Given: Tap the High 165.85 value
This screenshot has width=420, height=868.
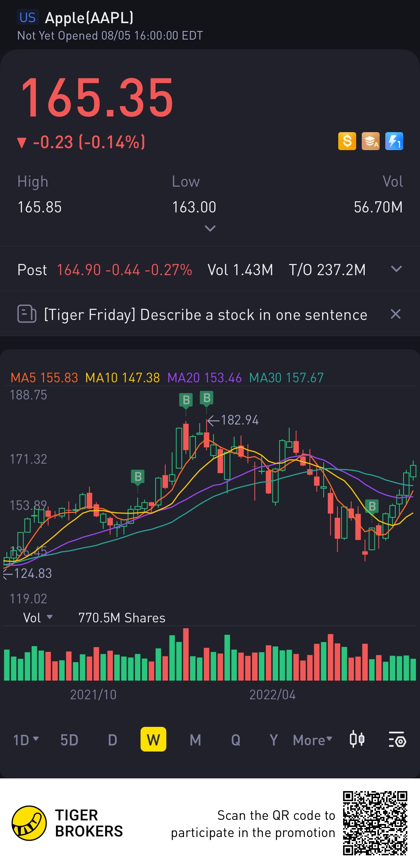Looking at the screenshot, I should click(x=40, y=207).
